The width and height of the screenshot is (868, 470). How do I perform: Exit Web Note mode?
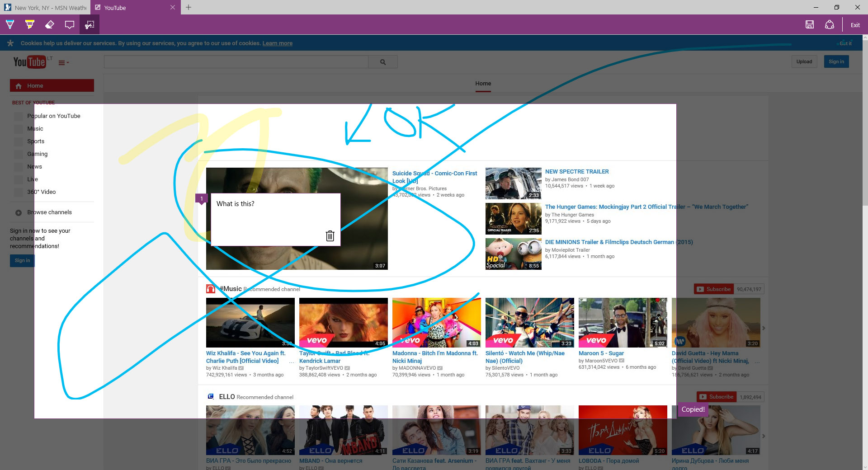[x=855, y=25]
